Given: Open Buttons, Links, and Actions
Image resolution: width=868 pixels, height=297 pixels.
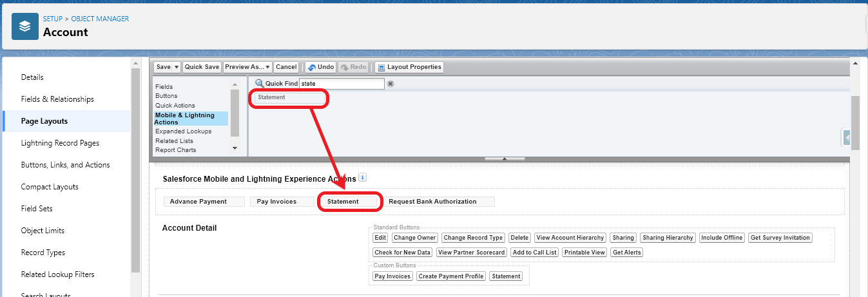Looking at the screenshot, I should tap(67, 165).
